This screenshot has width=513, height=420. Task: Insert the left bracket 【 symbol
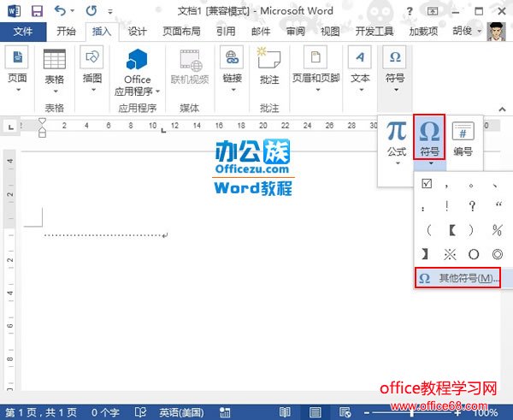[x=453, y=230]
